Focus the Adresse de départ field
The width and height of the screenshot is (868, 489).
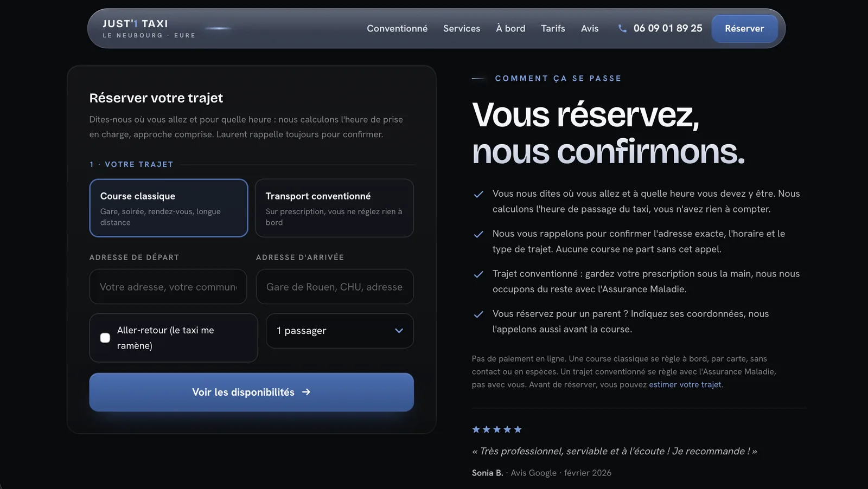click(168, 287)
